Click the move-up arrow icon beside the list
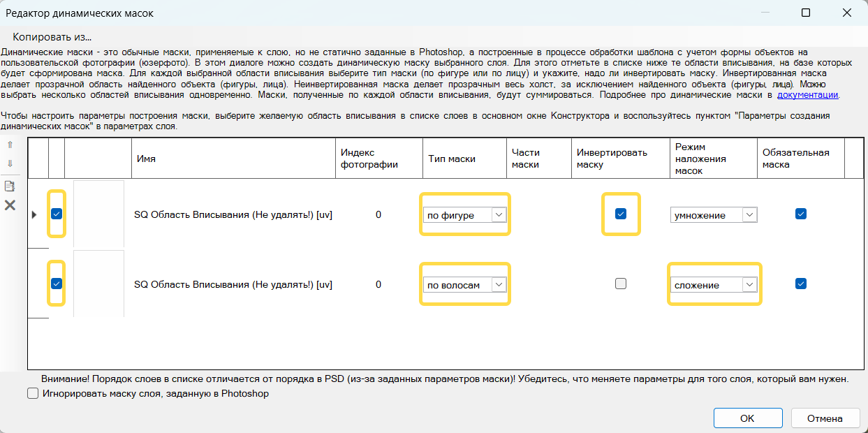This screenshot has width=868, height=433. pyautogui.click(x=10, y=145)
